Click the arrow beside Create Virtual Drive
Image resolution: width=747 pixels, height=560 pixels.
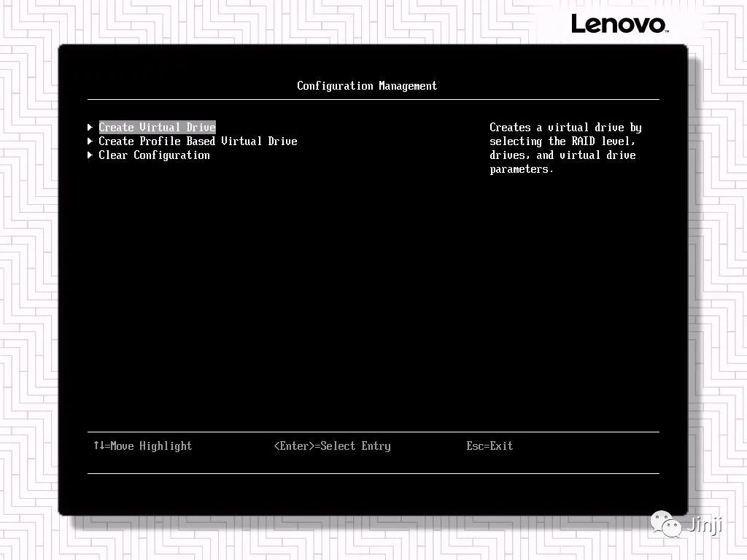(90, 127)
